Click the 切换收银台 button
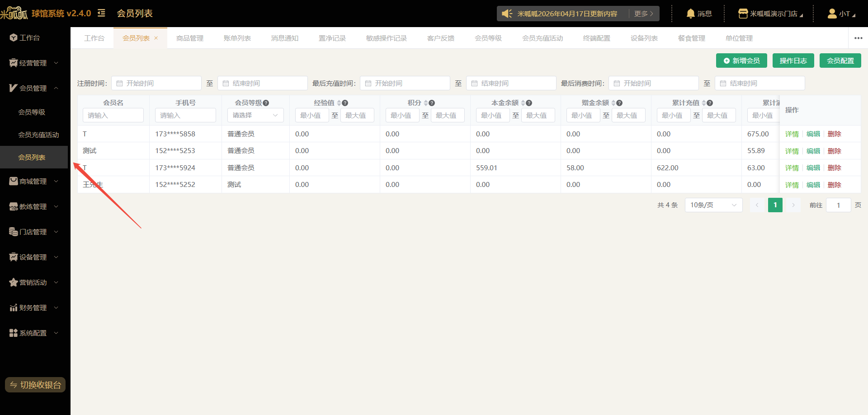This screenshot has height=415, width=868. (x=35, y=385)
